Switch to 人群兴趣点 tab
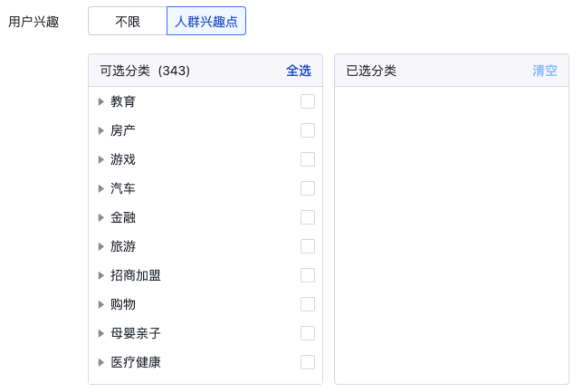Image resolution: width=583 pixels, height=392 pixels. 206,21
